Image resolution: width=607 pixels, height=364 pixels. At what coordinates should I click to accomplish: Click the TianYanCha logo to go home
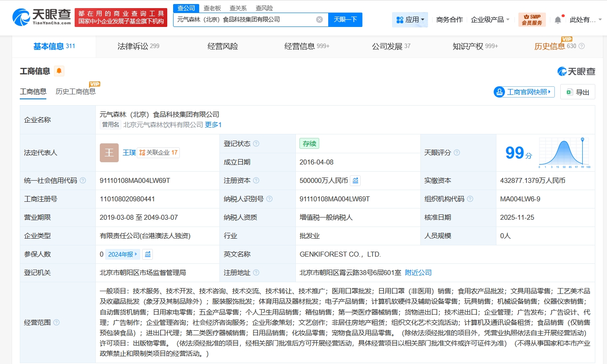tap(42, 17)
